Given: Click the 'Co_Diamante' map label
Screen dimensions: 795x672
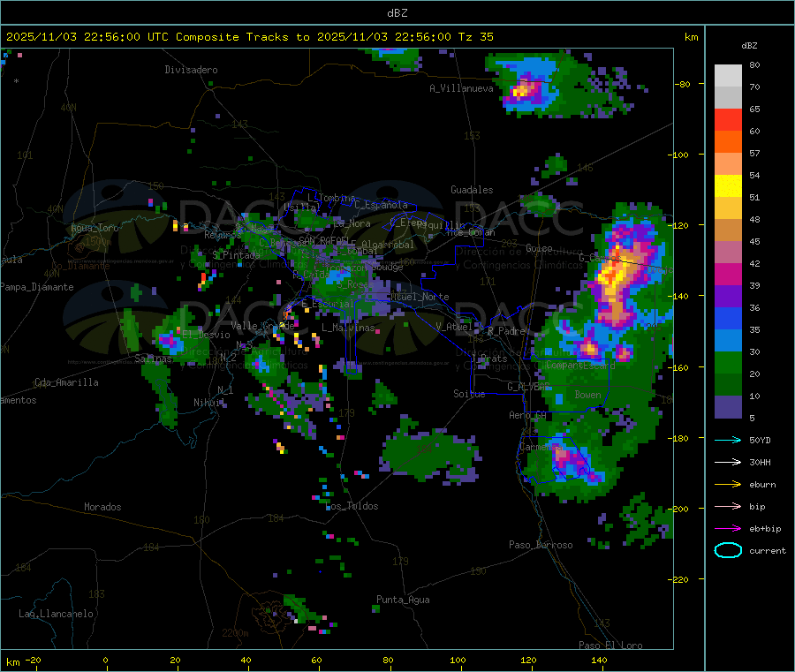Looking at the screenshot, I should click(80, 266).
